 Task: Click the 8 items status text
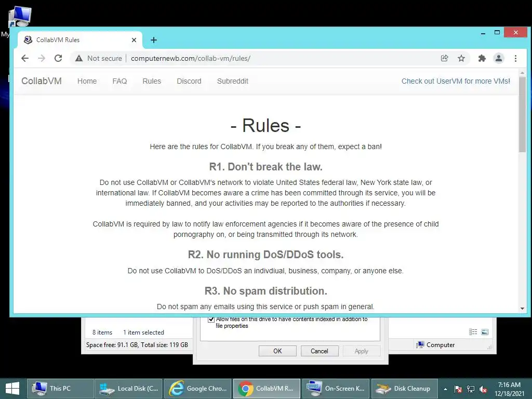pyautogui.click(x=102, y=332)
